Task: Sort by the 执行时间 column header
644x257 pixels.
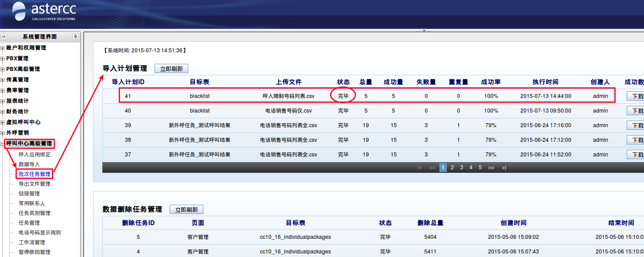Action: tap(545, 82)
